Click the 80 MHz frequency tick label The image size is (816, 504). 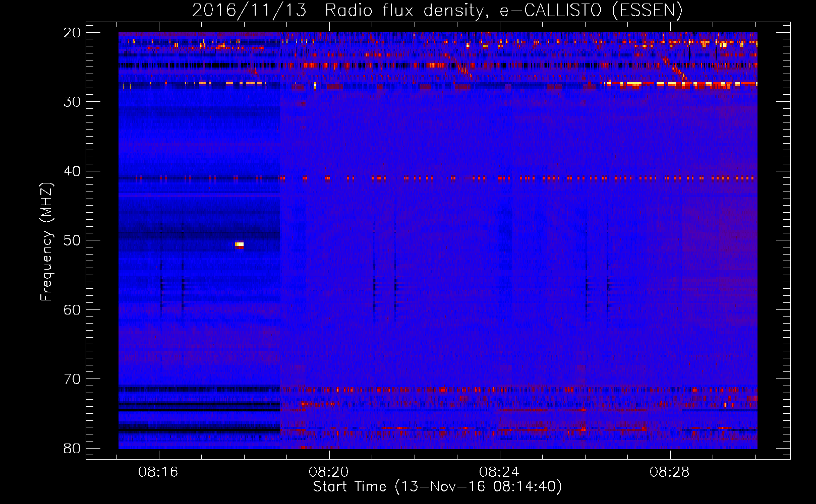73,449
